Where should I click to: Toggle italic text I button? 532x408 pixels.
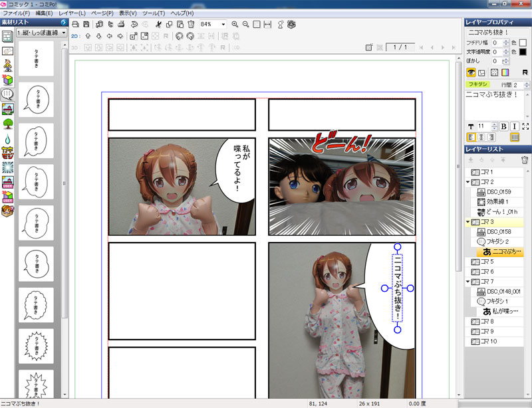[x=514, y=126]
